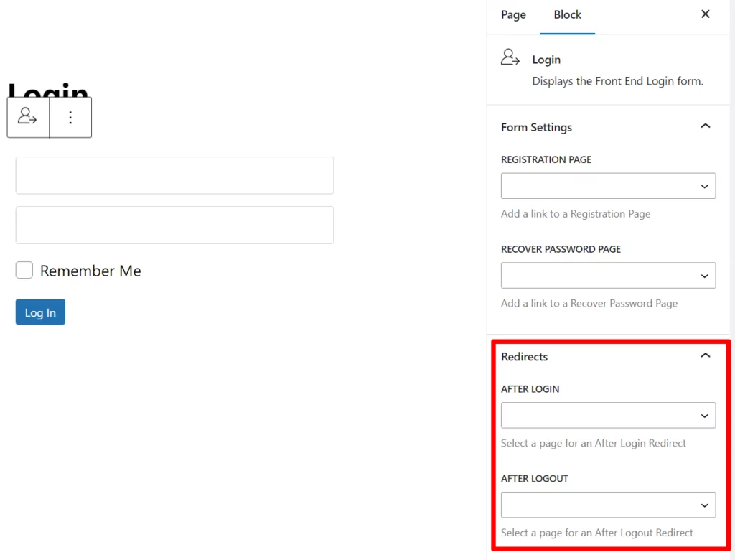Image resolution: width=735 pixels, height=560 pixels.
Task: Click the first login form input field
Action: [x=174, y=175]
